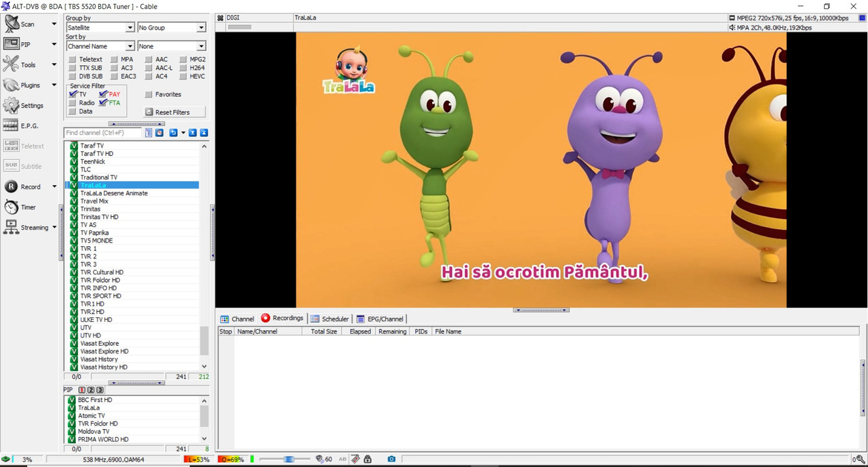Uncheck the TV service filter
This screenshot has width=868, height=467.
(73, 94)
